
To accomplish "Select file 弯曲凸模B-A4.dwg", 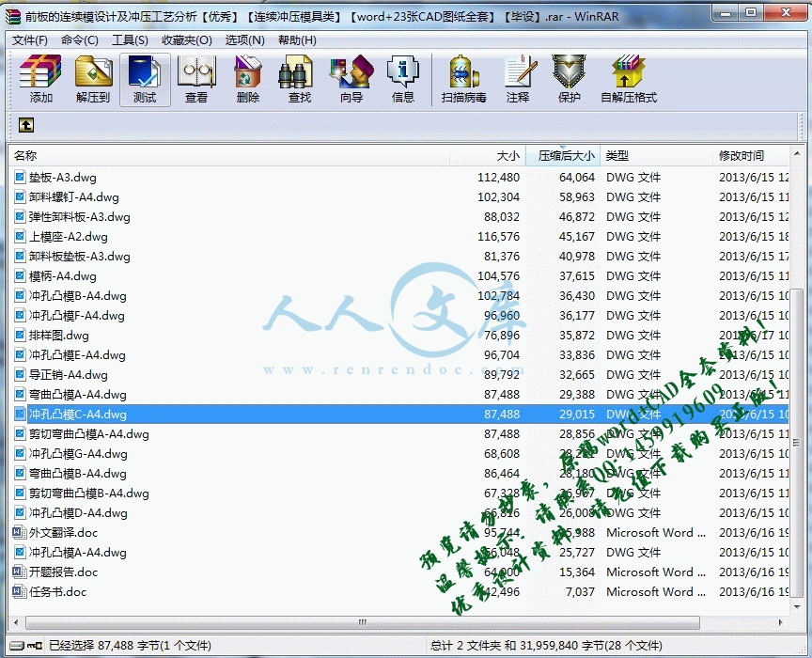I will pyautogui.click(x=78, y=473).
